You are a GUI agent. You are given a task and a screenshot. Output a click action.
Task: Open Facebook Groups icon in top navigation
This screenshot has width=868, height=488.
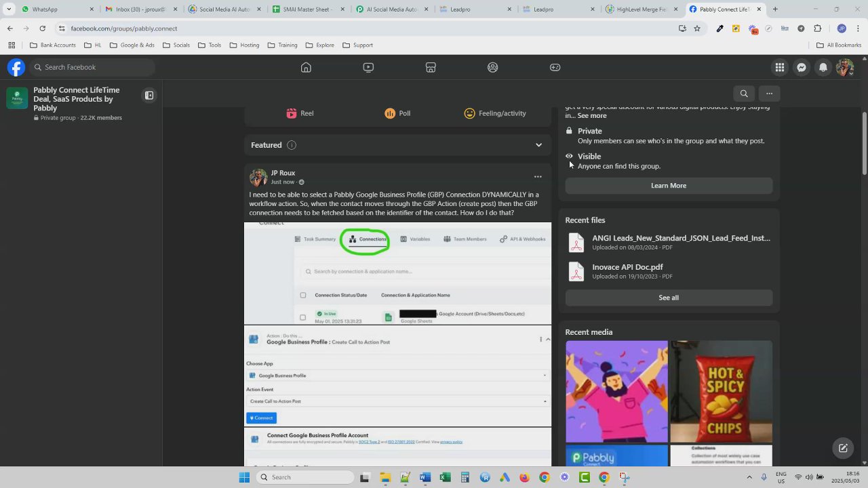[x=493, y=67]
